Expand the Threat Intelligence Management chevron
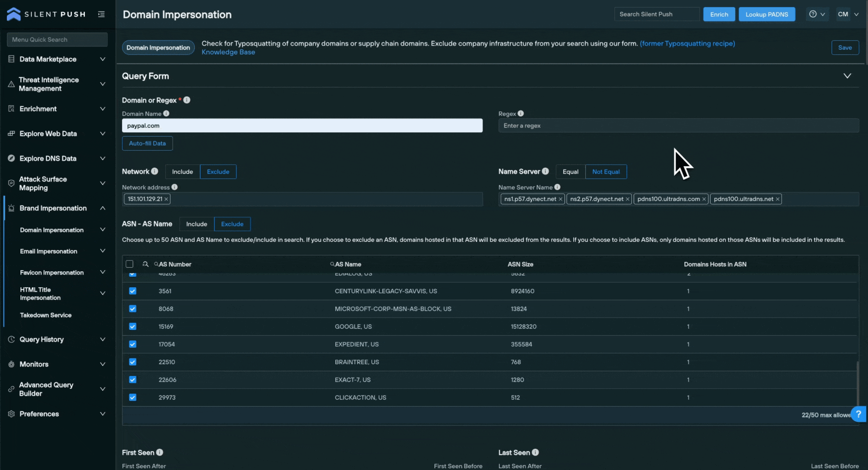The image size is (868, 470). pyautogui.click(x=103, y=84)
